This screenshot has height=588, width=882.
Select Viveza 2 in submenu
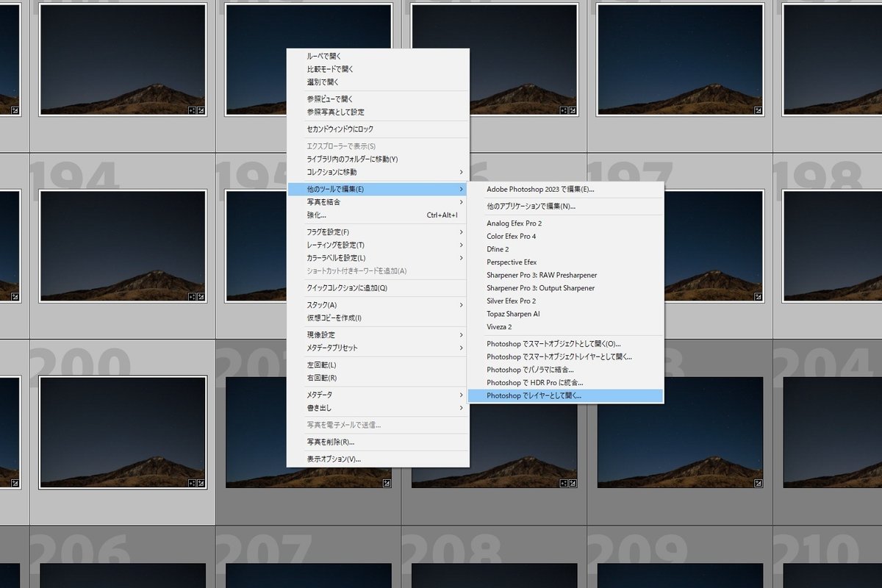pos(565,327)
